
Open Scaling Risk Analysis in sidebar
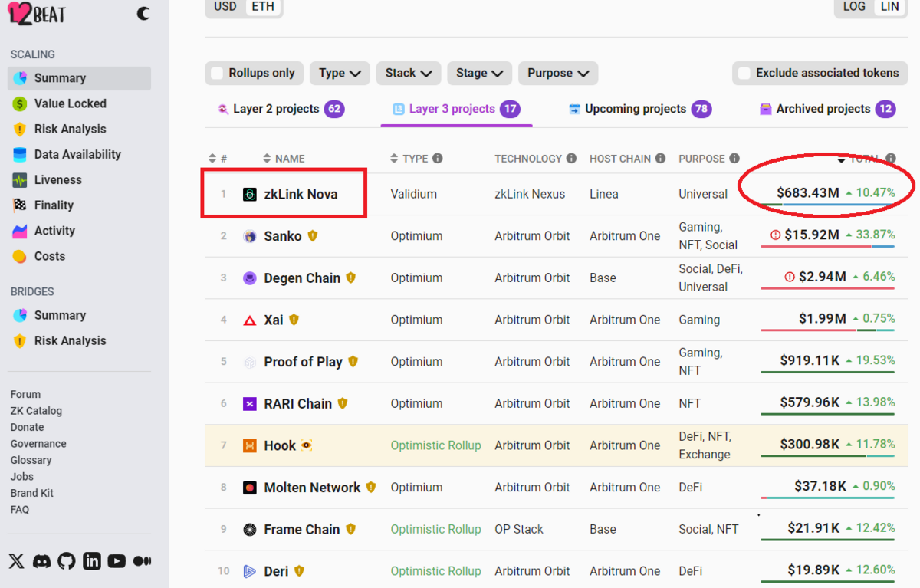click(80, 129)
